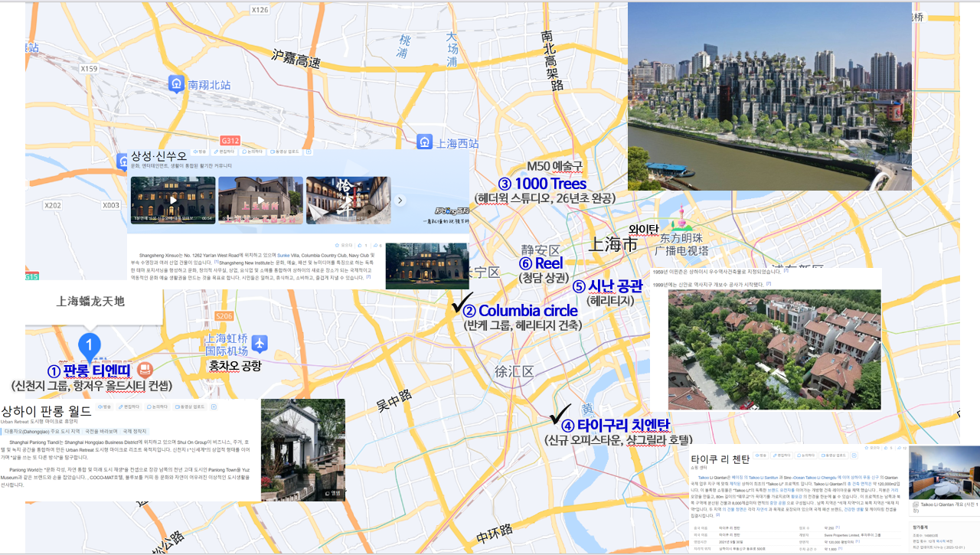The height and width of the screenshot is (555, 980).
Task: Click the share icon in 상성·신쑤오 card
Action: 374,244
